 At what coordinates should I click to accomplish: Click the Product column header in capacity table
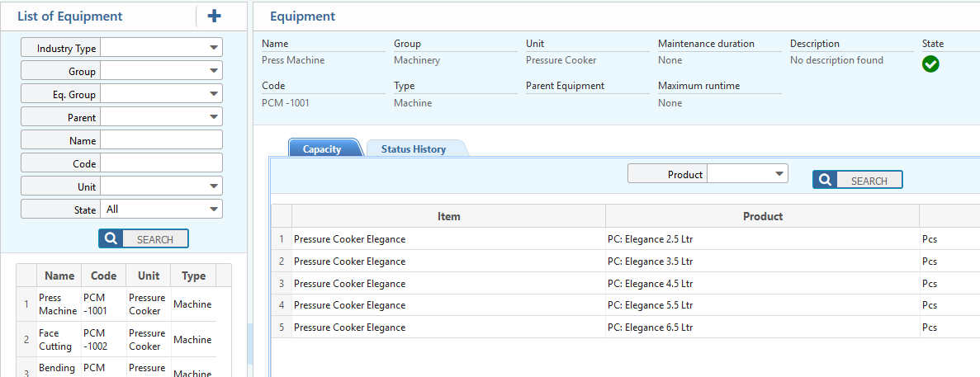click(x=763, y=216)
